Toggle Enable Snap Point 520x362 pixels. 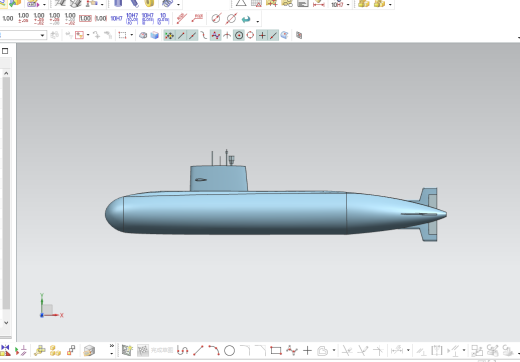coord(169,35)
